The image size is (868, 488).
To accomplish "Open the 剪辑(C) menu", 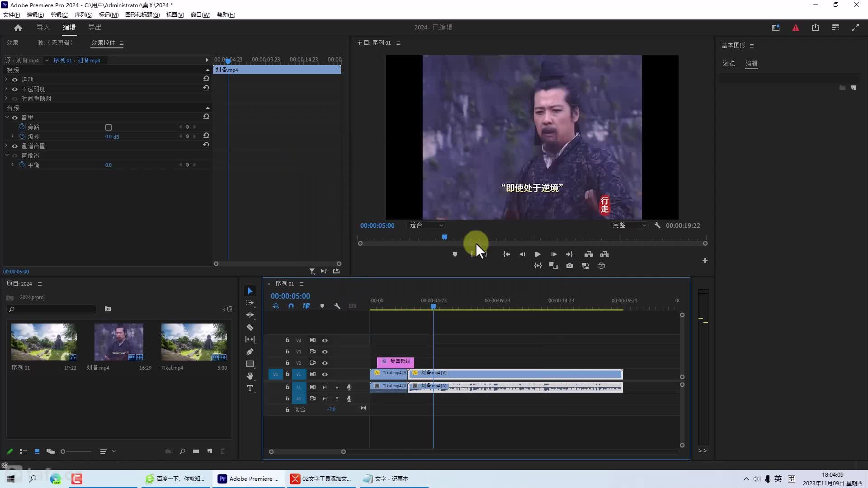I will (59, 14).
